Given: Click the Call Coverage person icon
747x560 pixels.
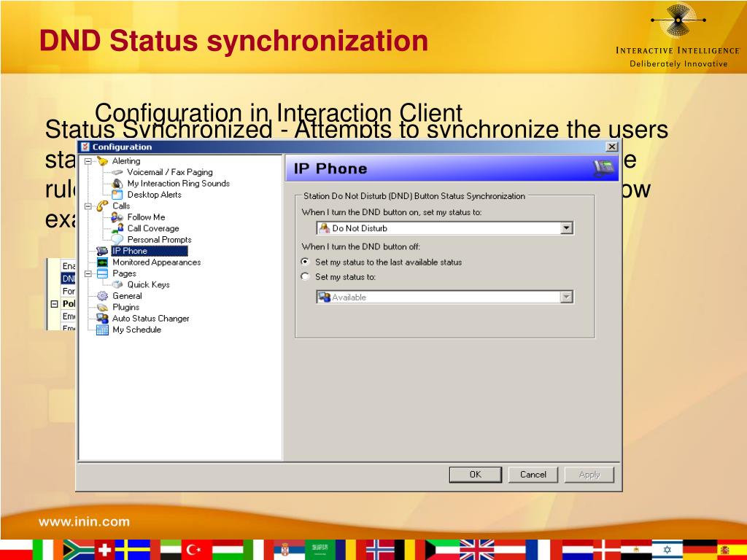Looking at the screenshot, I should [117, 228].
